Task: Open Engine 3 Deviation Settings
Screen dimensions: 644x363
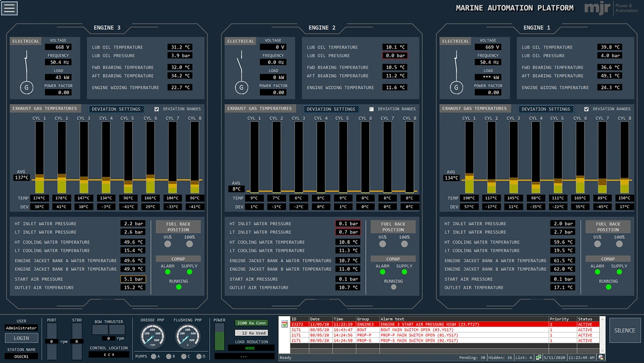Action: point(116,109)
